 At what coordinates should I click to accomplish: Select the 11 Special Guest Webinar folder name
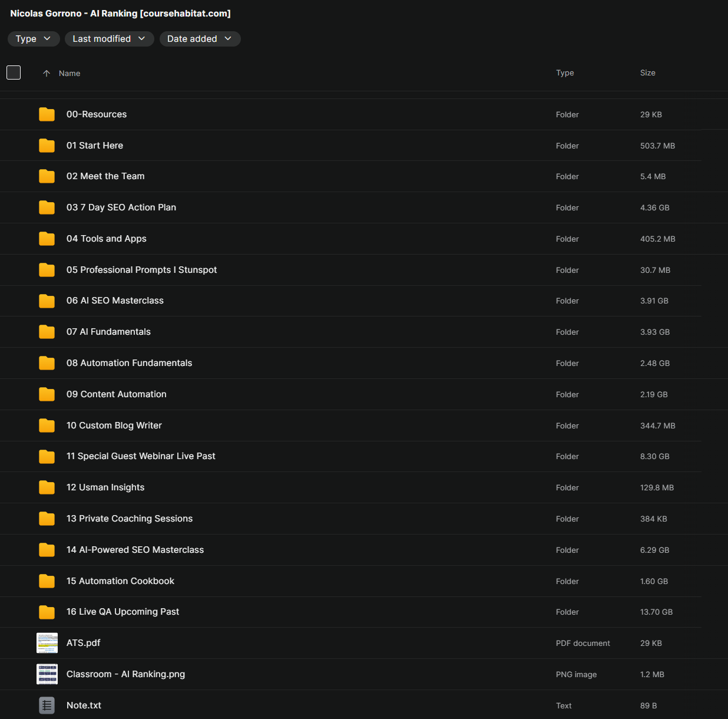click(141, 456)
